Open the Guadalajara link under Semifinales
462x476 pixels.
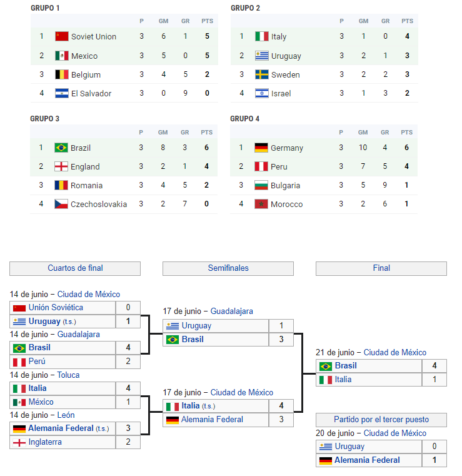(231, 311)
